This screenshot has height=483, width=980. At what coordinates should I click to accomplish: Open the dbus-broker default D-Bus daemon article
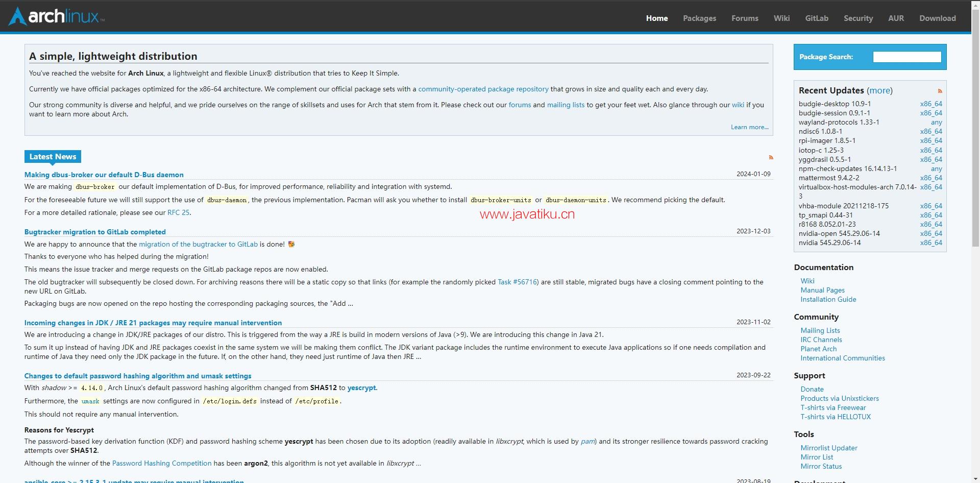(x=104, y=175)
